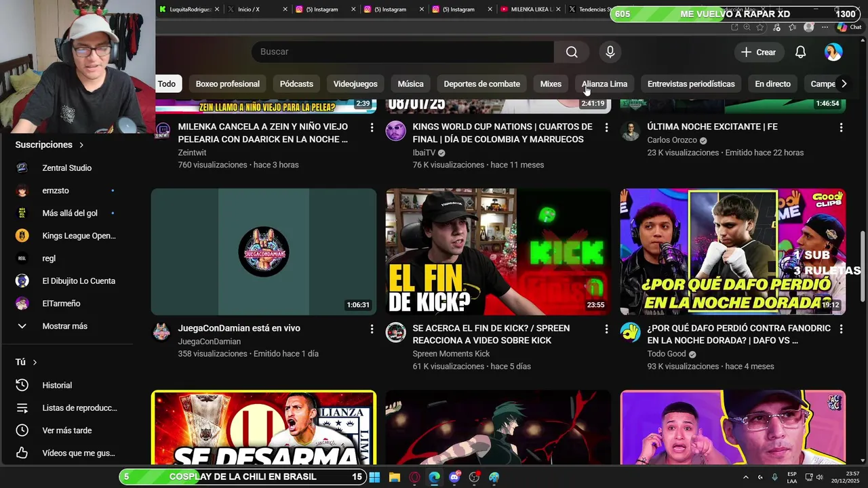Screen dimensions: 868x488
Task: Open options for JuegaConDamian está en vivo
Action: tap(372, 329)
